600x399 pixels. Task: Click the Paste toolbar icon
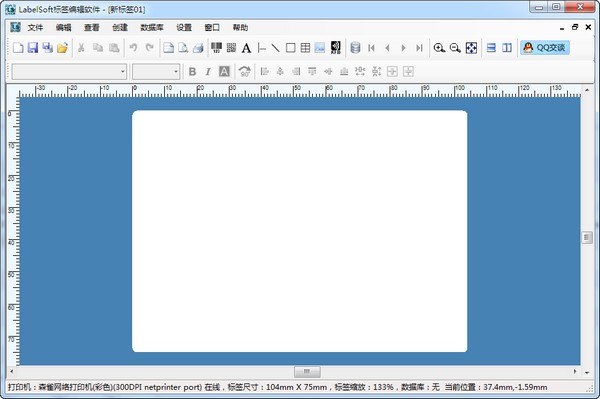pyautogui.click(x=114, y=48)
